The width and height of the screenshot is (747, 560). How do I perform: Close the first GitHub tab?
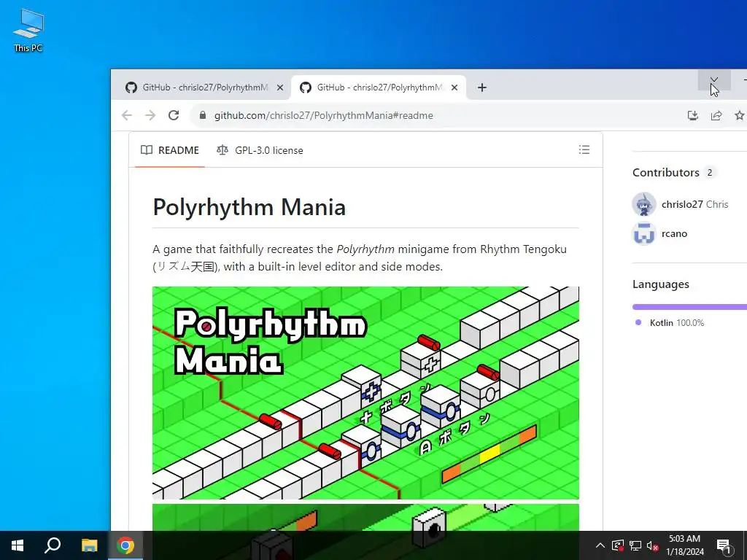click(x=280, y=87)
